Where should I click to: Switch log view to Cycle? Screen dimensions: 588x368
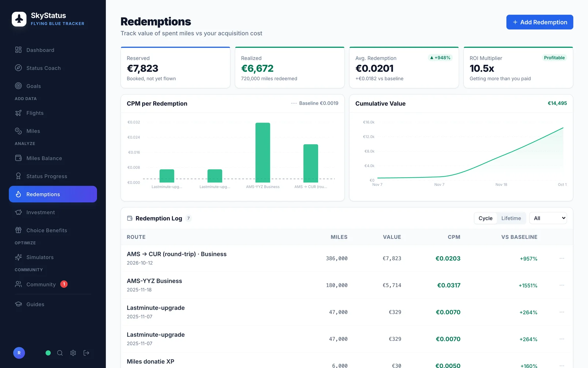pos(485,218)
